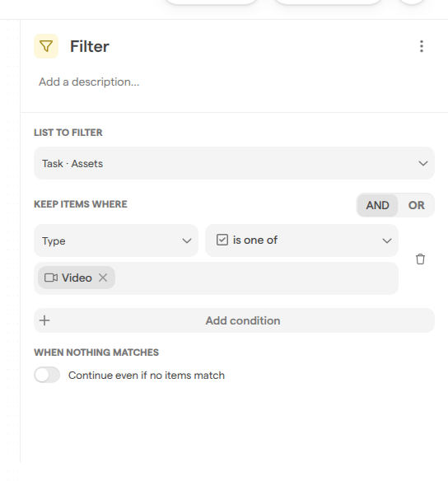
Task: Delete the Type condition with trash icon
Action: point(420,259)
